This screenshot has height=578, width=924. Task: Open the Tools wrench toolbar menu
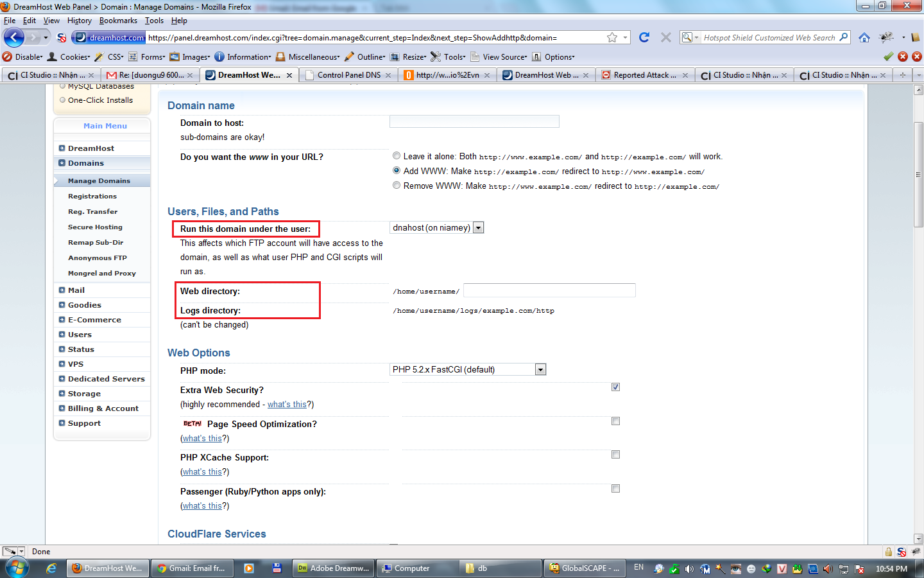pyautogui.click(x=449, y=57)
